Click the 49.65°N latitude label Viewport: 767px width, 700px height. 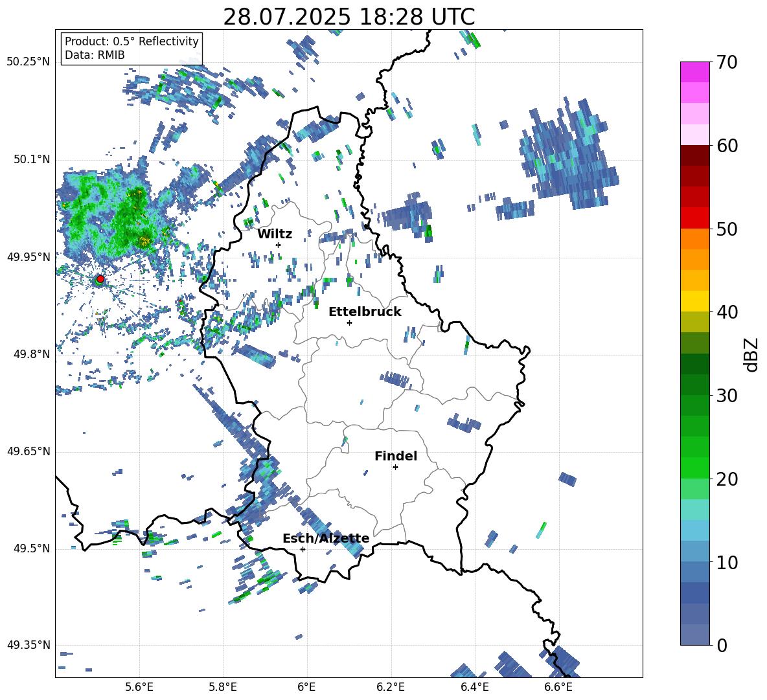point(29,451)
